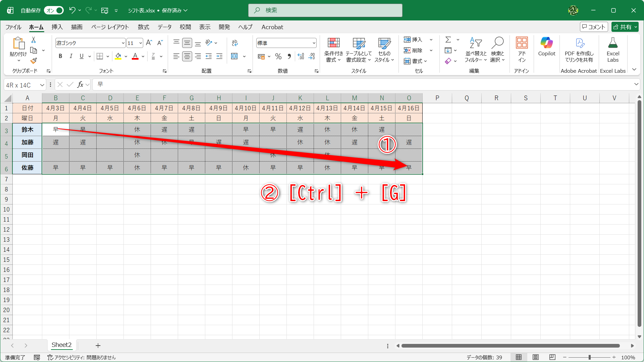Click the Cut scissors icon
This screenshot has height=362, width=644.
coord(34,40)
